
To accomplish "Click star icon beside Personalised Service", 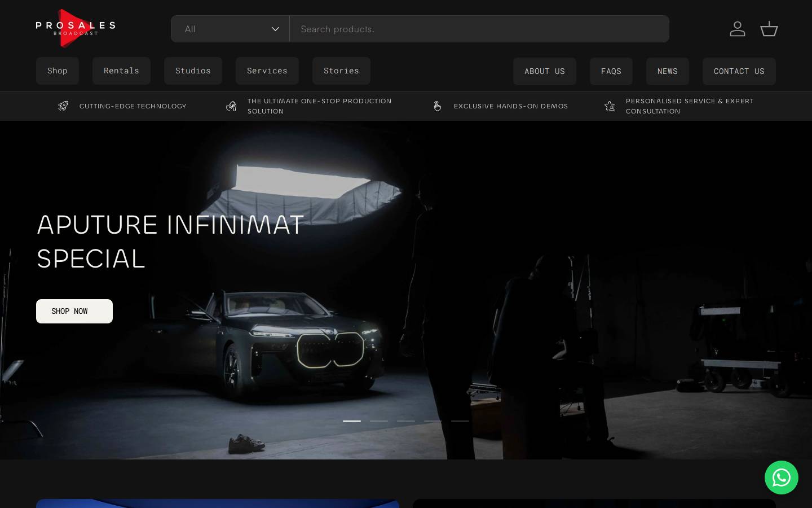I will tap(610, 106).
